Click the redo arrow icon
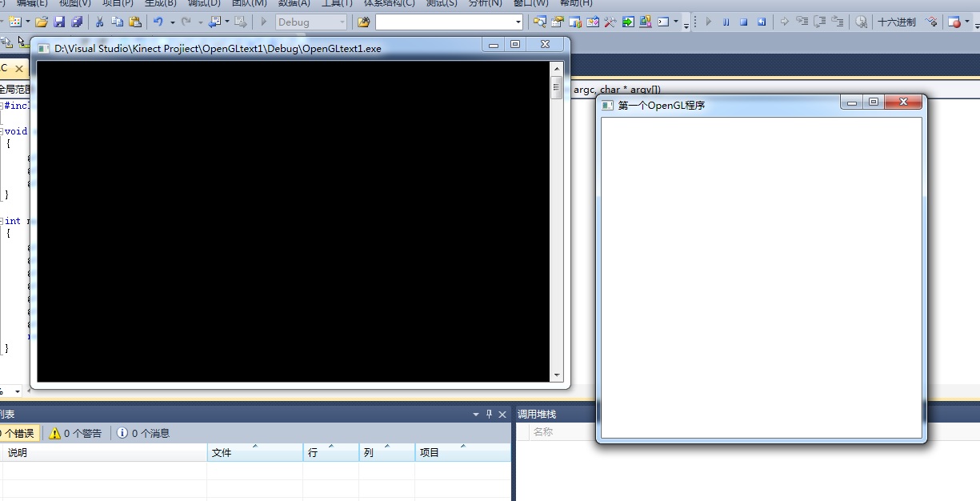The width and height of the screenshot is (980, 501). (186, 22)
